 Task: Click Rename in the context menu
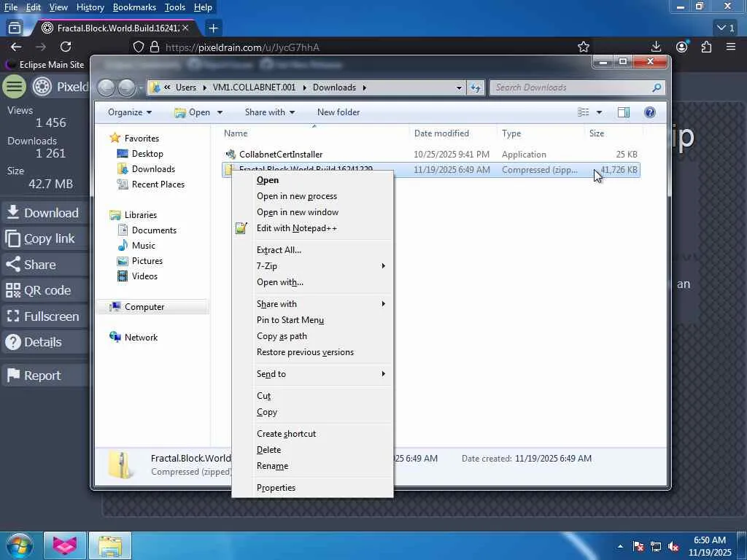tap(272, 466)
